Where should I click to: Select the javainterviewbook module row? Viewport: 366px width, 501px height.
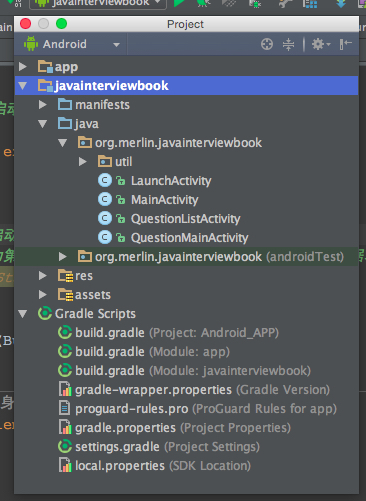coord(187,86)
